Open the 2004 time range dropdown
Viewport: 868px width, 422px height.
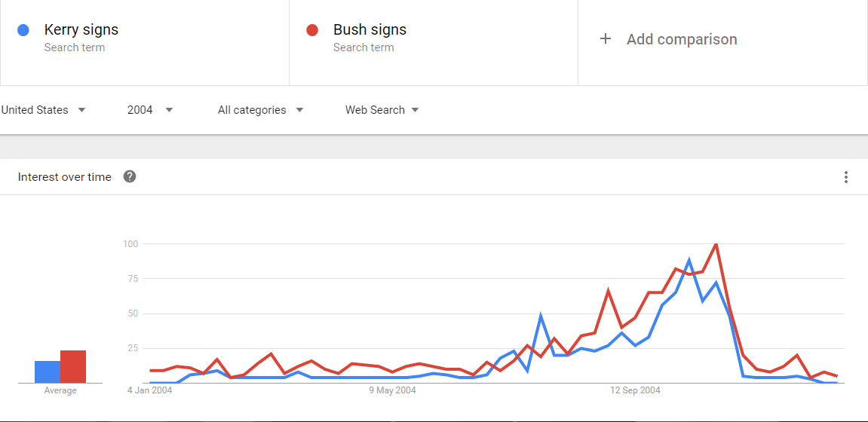point(150,110)
